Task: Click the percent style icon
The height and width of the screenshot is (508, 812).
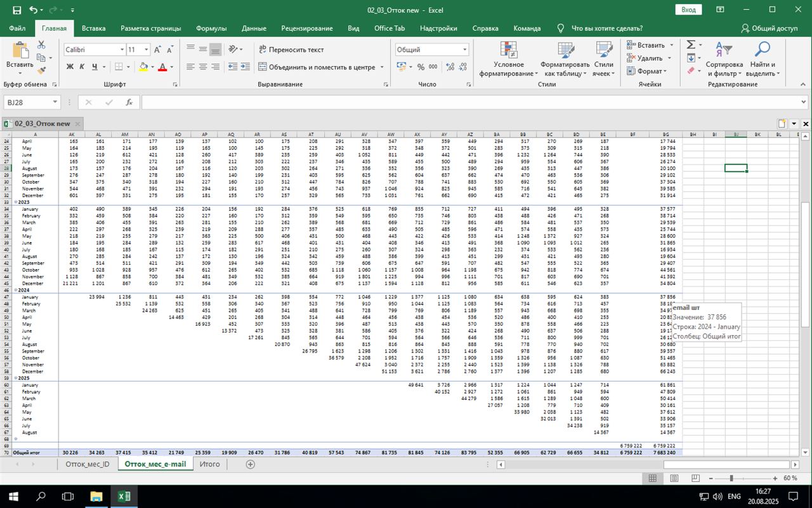Action: [419, 67]
